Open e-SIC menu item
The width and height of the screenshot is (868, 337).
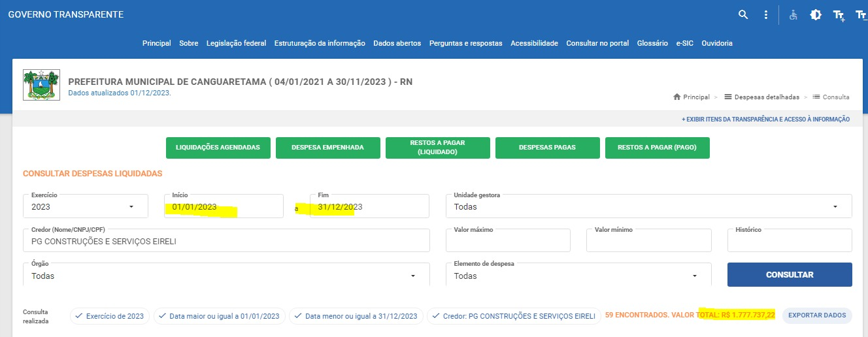pyautogui.click(x=685, y=43)
